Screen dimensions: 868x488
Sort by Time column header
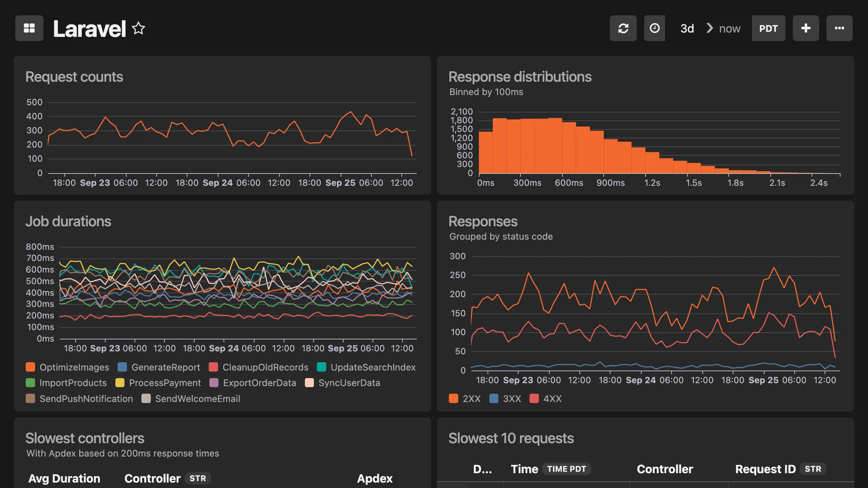524,469
